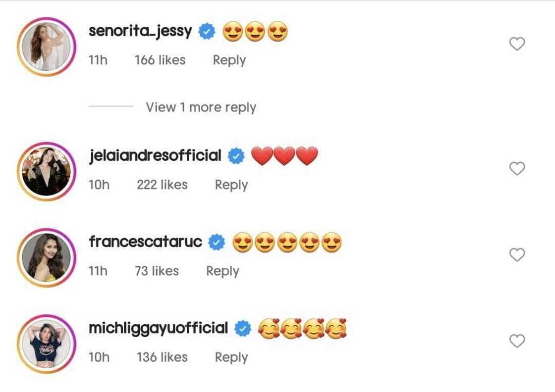
Task: Visit jelaiandresofficial's profile via username
Action: (x=155, y=156)
